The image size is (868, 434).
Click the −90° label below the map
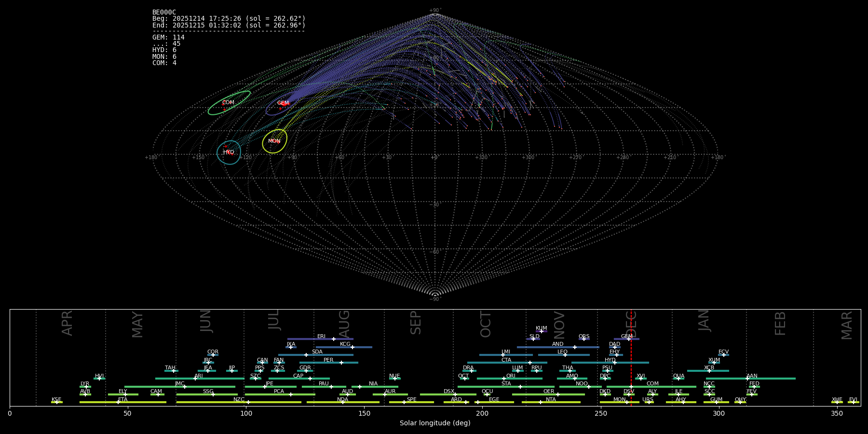[x=435, y=299]
